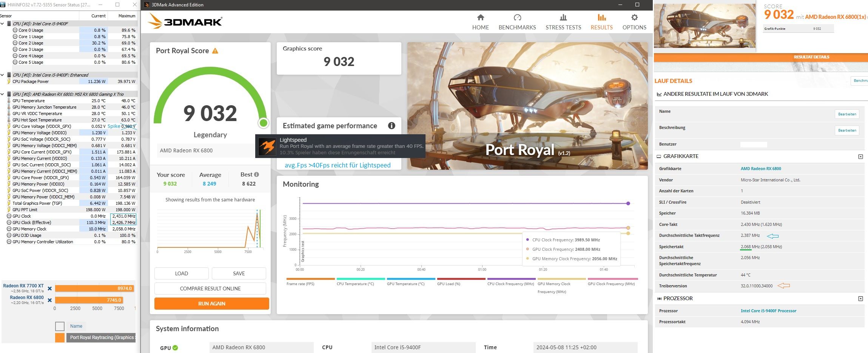Click the chip icon beside PROZESSOR heading

(659, 298)
